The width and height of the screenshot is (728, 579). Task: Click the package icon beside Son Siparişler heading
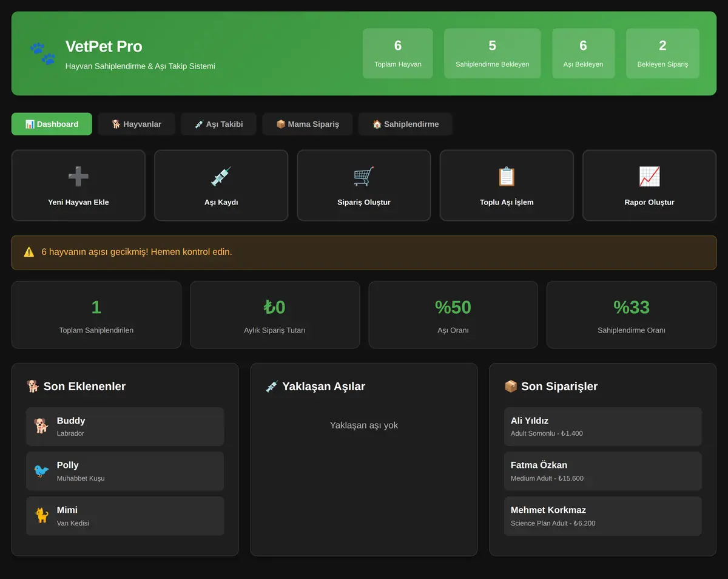point(511,387)
